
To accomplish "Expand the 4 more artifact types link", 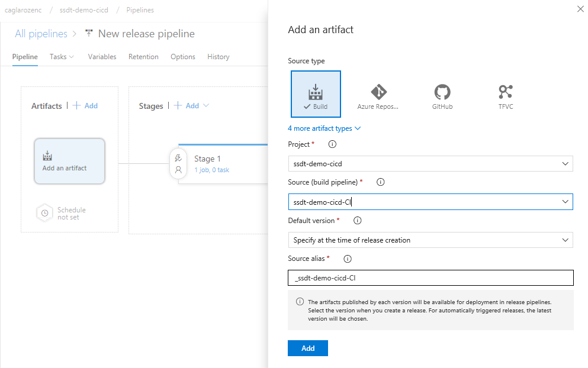I will (324, 128).
